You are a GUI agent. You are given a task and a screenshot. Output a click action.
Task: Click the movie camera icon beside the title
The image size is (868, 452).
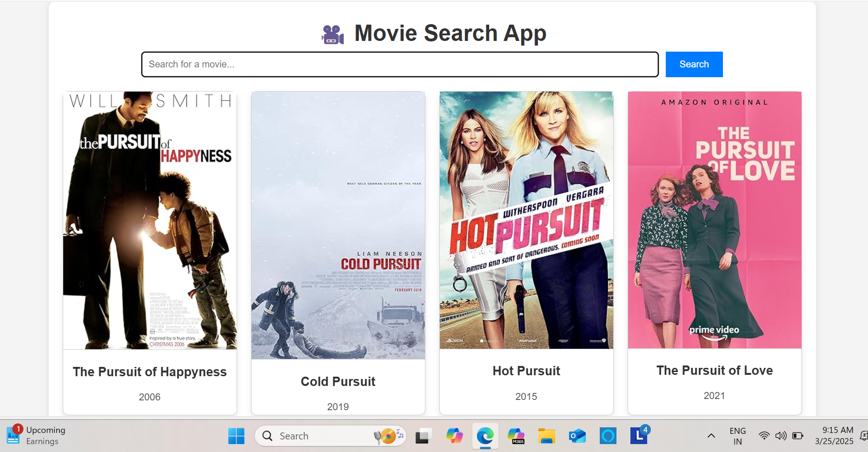click(x=333, y=34)
